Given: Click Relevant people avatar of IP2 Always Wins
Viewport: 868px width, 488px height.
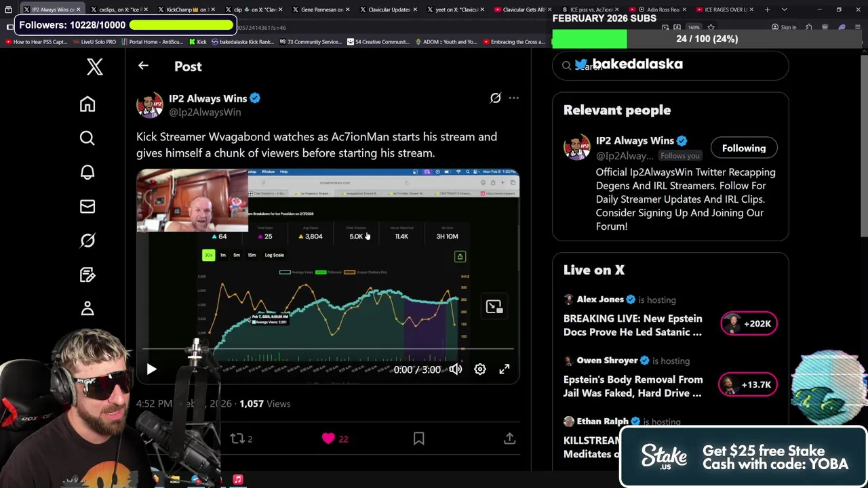Looking at the screenshot, I should (x=577, y=147).
